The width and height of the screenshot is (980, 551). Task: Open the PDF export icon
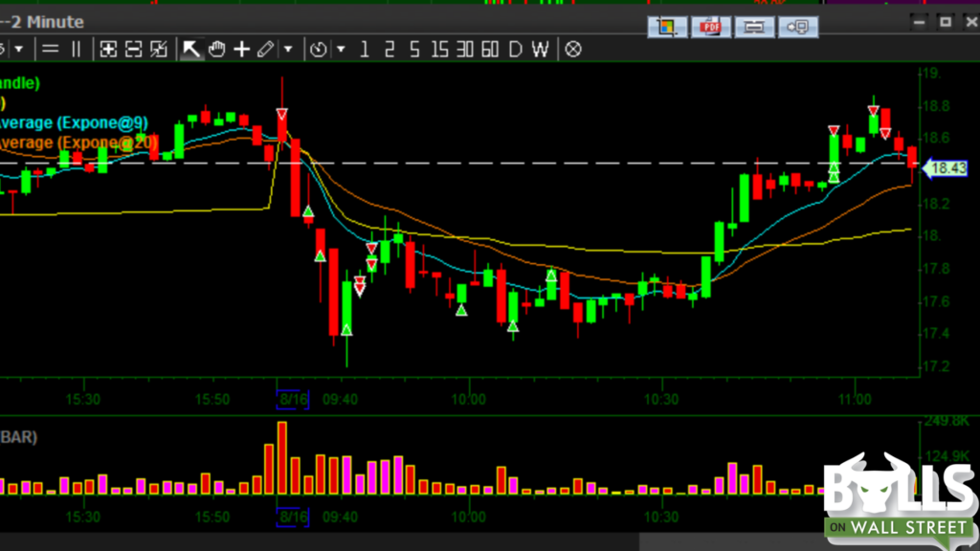(710, 27)
